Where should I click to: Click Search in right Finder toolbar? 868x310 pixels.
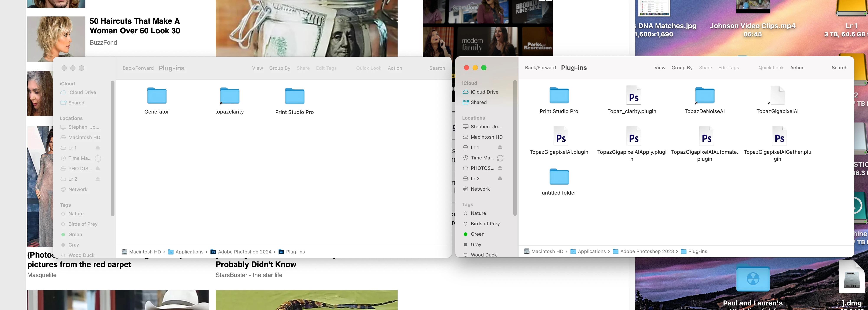(839, 68)
